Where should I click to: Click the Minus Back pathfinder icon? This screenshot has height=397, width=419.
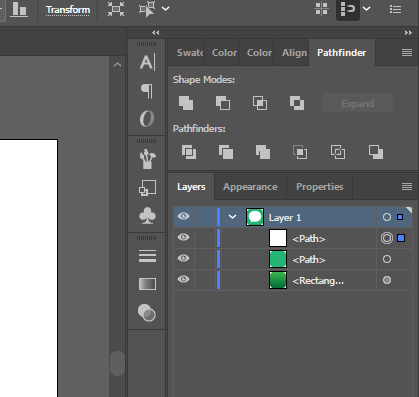click(x=376, y=152)
